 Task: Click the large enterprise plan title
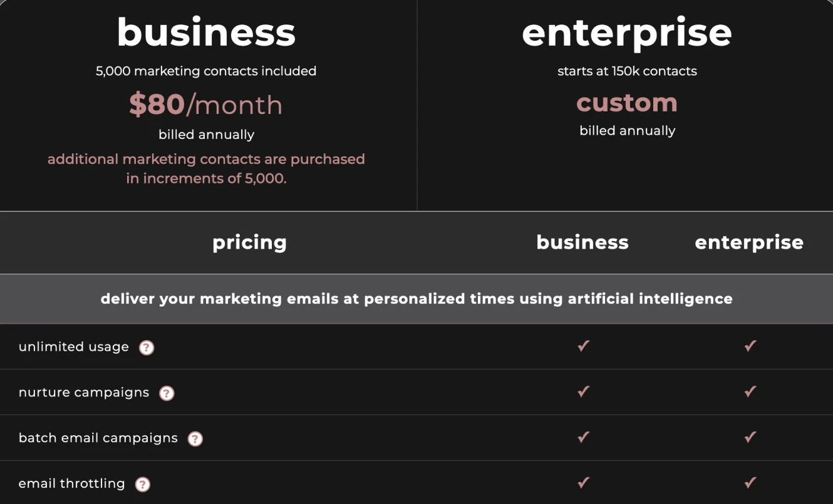tap(627, 33)
